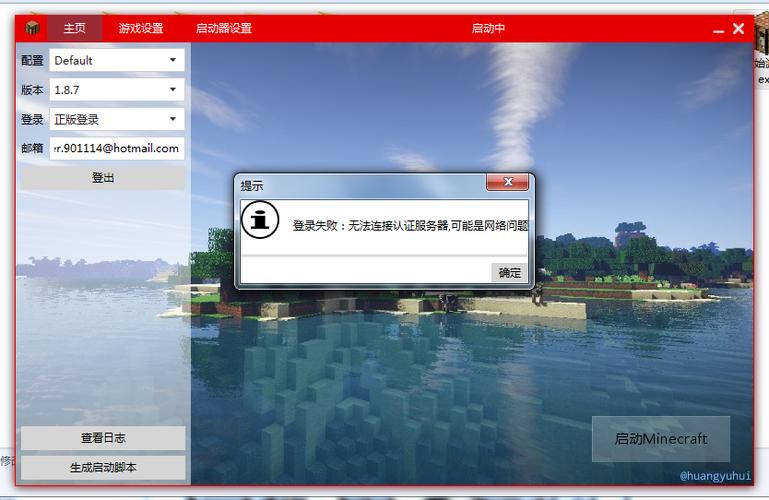Click the 启动Minecraft button

point(661,439)
